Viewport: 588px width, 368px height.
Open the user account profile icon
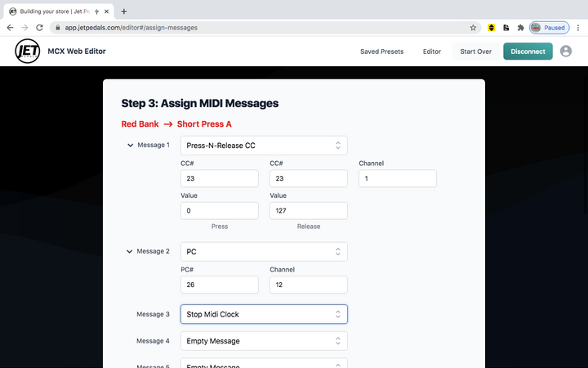coord(566,52)
